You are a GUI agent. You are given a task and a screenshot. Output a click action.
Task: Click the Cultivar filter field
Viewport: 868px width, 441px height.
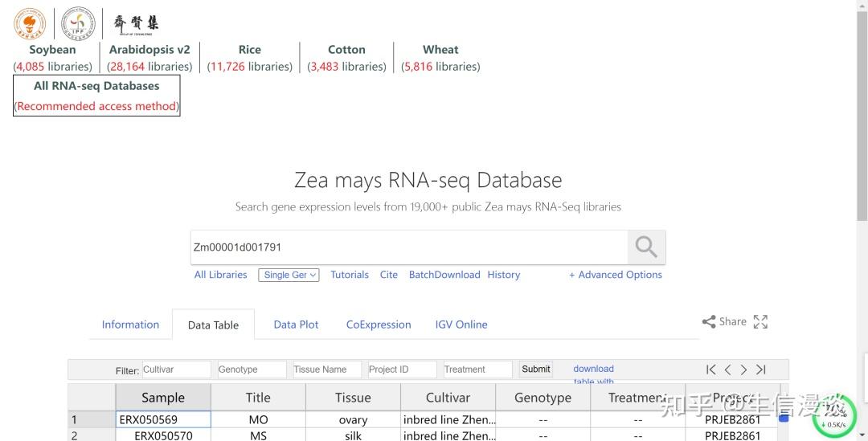pyautogui.click(x=175, y=370)
